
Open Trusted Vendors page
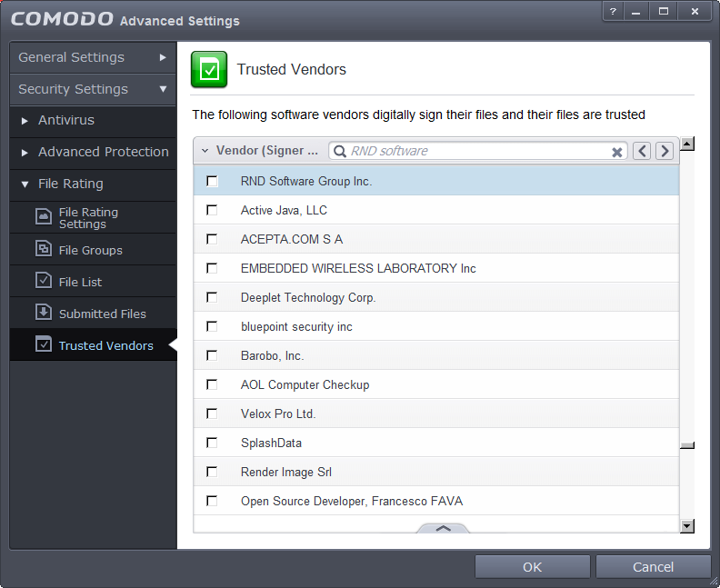93,344
